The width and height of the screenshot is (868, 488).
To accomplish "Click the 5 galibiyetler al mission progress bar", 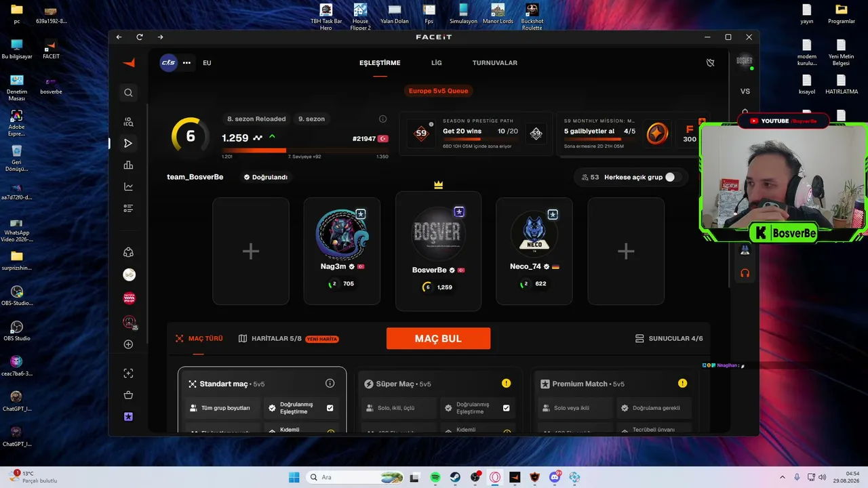I will click(x=599, y=140).
